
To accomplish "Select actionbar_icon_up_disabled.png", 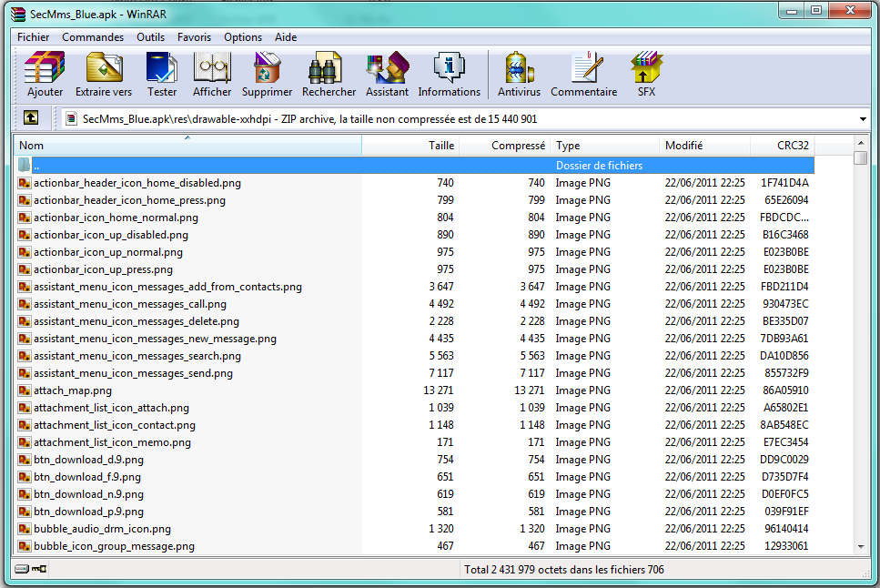I will tap(111, 235).
